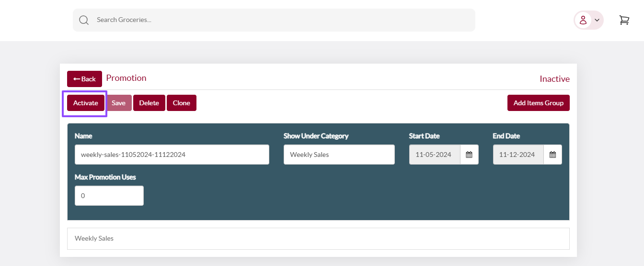Click the Inactive status label

[x=554, y=79]
